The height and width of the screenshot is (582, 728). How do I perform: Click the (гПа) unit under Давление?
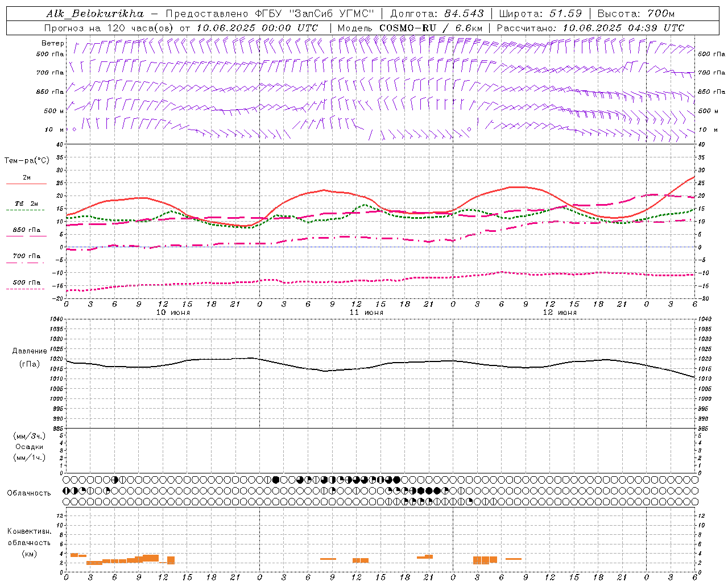(x=30, y=364)
